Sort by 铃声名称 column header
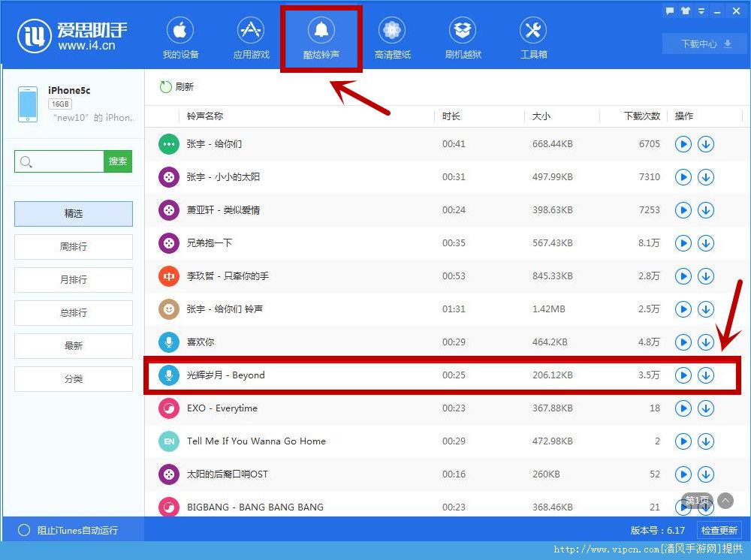 tap(205, 116)
